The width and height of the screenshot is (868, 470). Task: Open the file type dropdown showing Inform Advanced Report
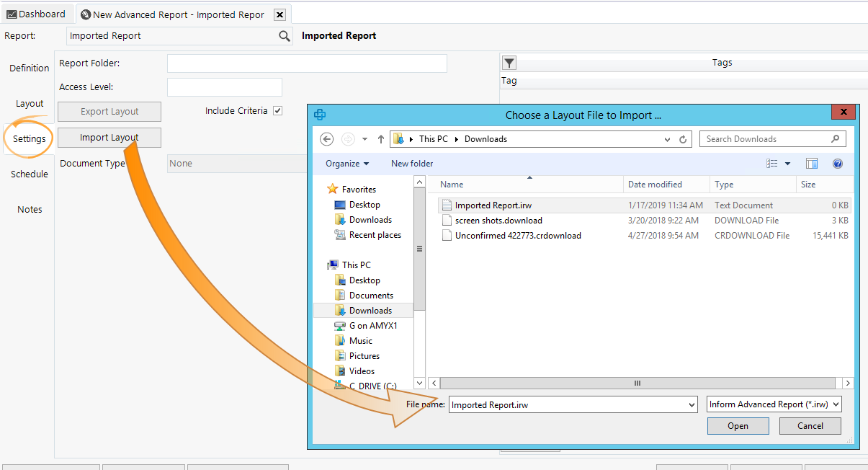[773, 404]
